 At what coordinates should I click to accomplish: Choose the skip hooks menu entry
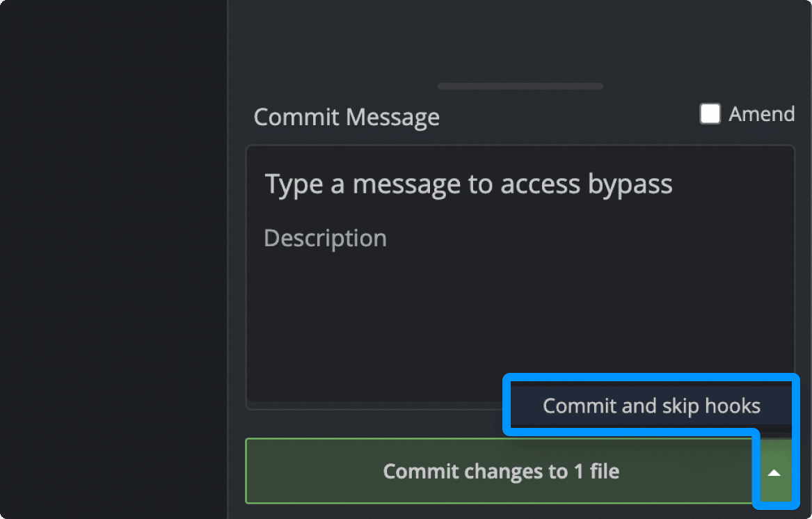point(651,406)
